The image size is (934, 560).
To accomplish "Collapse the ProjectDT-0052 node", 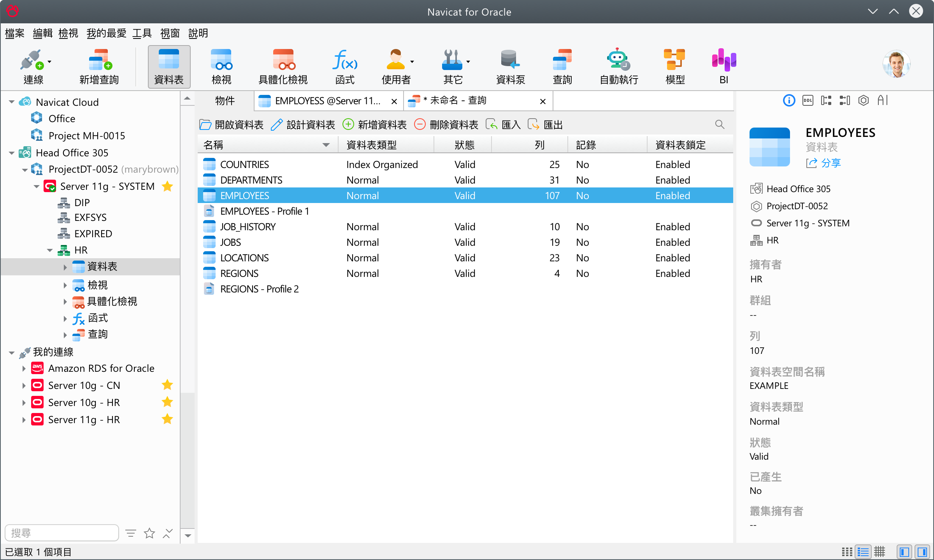I will 25,170.
